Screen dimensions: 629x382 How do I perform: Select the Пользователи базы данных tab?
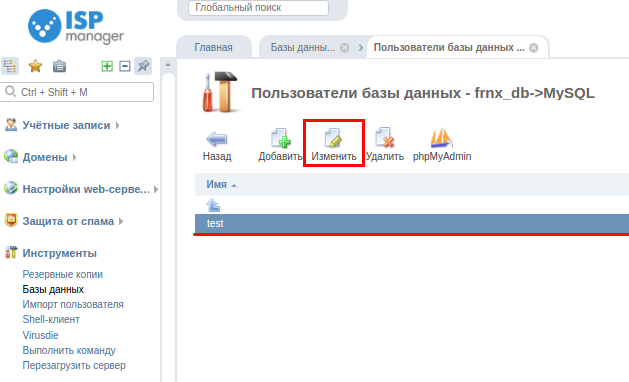pos(448,47)
